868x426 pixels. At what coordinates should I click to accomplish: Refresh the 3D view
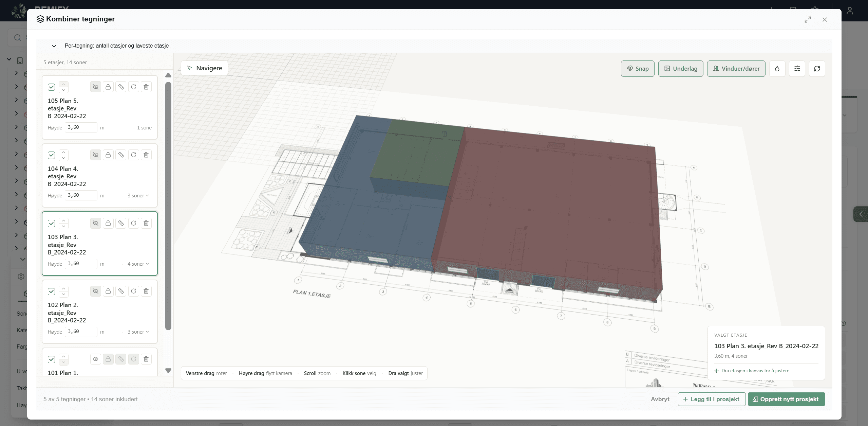click(817, 69)
